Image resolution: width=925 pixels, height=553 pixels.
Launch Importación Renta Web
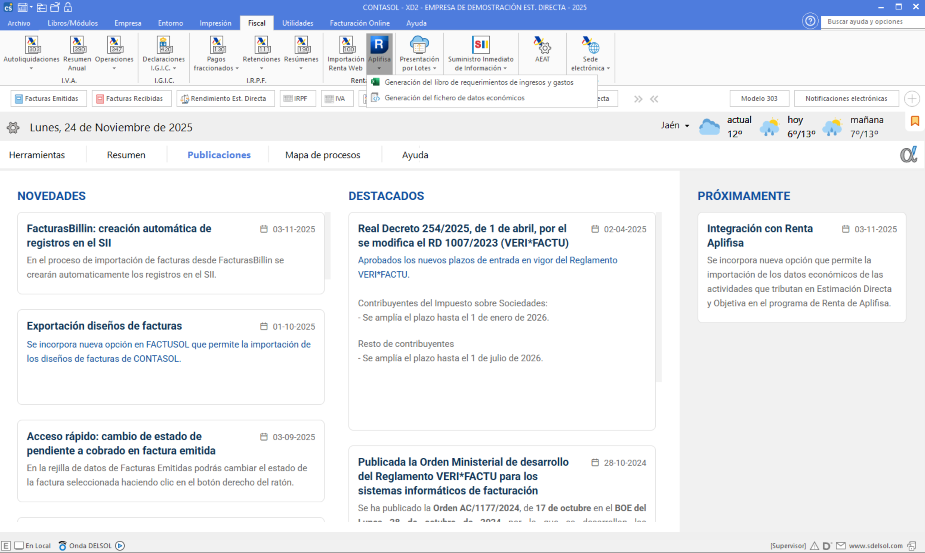pos(346,45)
